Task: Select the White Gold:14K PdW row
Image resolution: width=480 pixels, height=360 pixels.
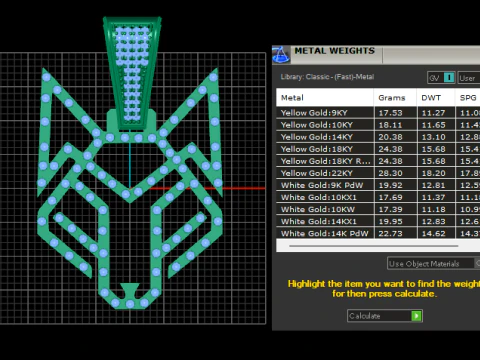Action: pos(378,233)
